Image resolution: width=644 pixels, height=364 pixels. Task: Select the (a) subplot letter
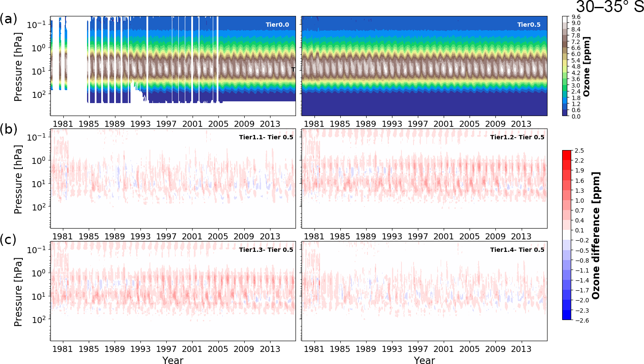pos(9,19)
